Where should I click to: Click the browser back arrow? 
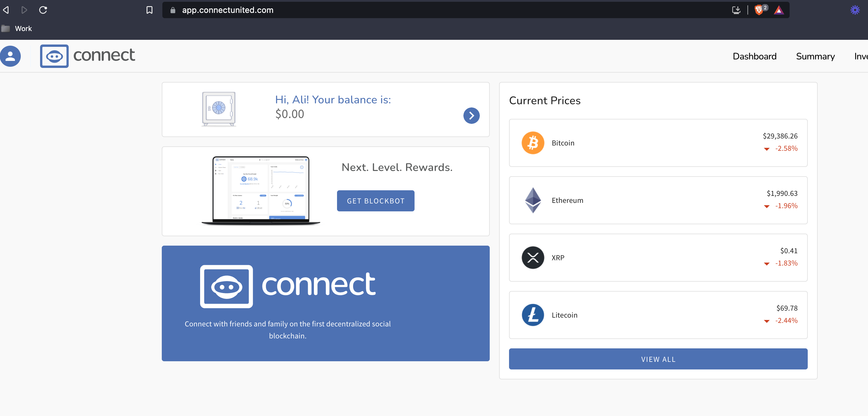pos(6,10)
